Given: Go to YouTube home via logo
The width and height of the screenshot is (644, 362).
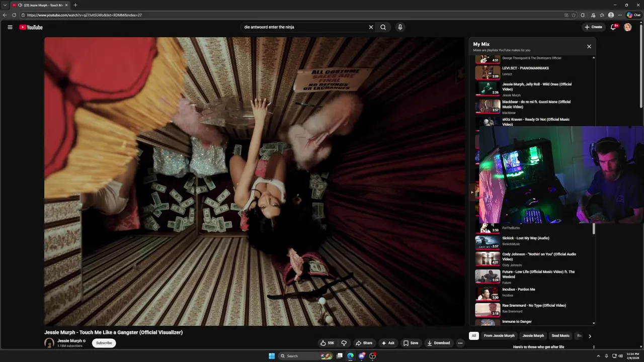Looking at the screenshot, I should tap(31, 27).
